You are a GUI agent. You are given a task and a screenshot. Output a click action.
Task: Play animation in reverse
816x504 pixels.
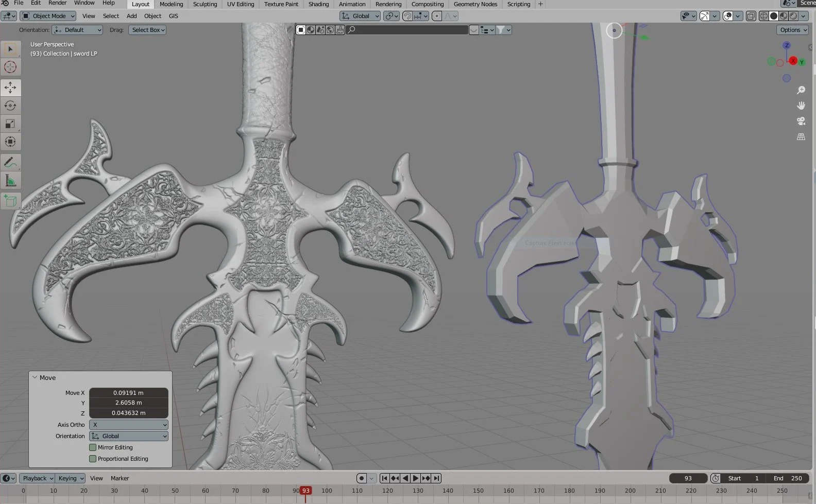point(405,478)
